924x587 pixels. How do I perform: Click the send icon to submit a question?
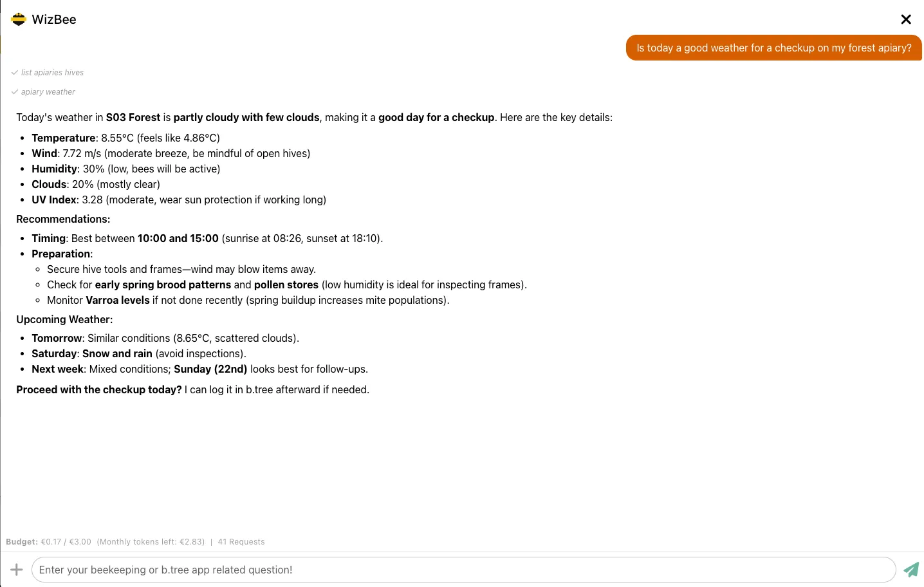(911, 570)
